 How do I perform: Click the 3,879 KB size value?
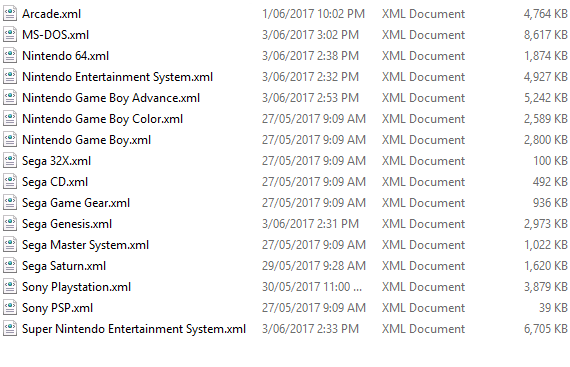(x=546, y=287)
